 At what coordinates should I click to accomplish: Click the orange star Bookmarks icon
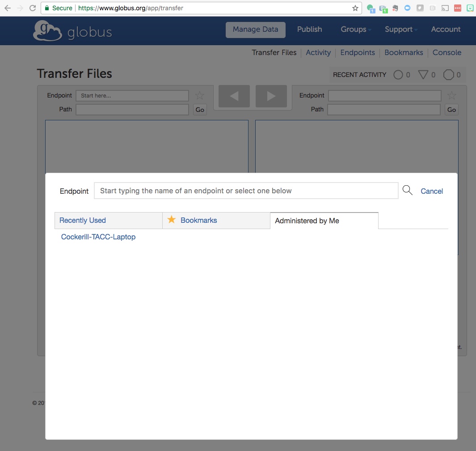pyautogui.click(x=172, y=219)
